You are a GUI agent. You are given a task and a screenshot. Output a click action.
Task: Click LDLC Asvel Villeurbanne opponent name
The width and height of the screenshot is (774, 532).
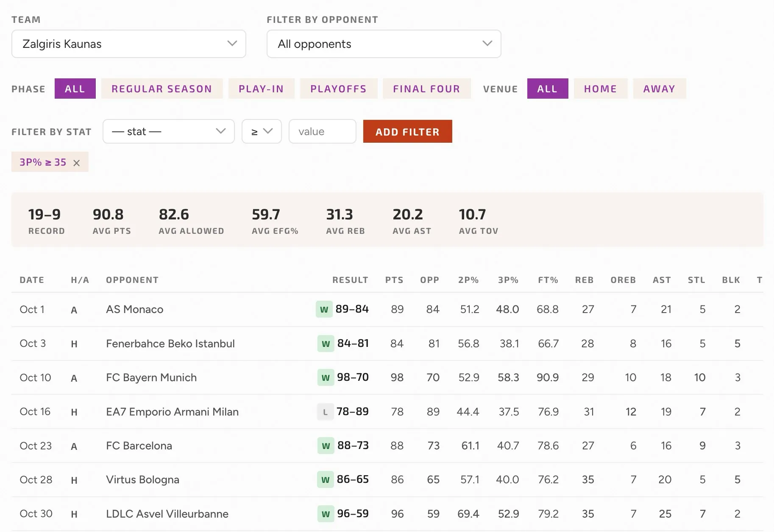pyautogui.click(x=167, y=514)
